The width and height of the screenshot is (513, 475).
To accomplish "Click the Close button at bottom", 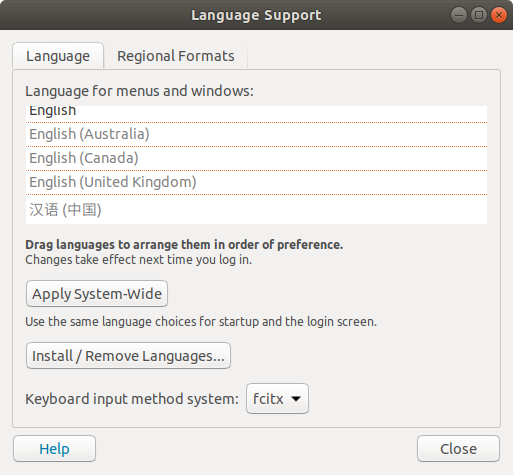I will (x=458, y=449).
